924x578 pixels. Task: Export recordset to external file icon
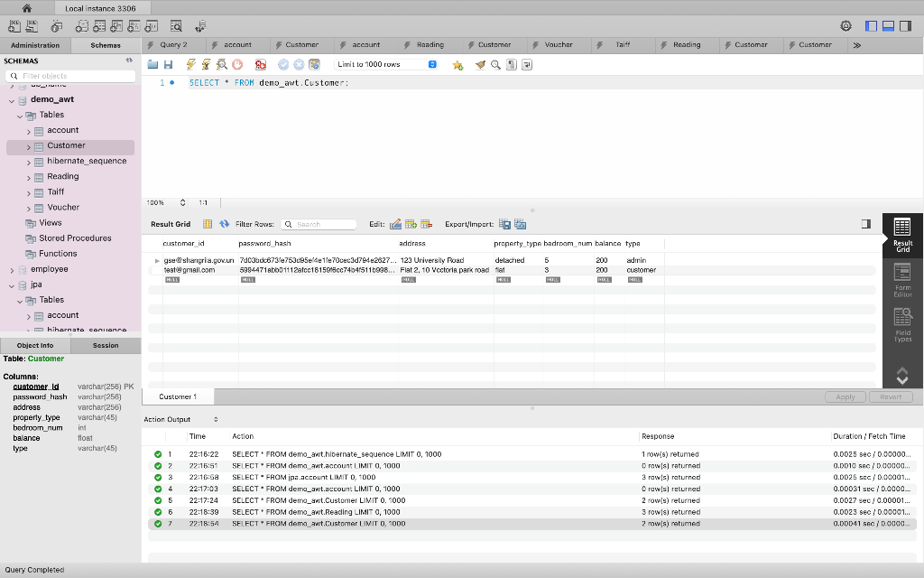click(x=504, y=224)
